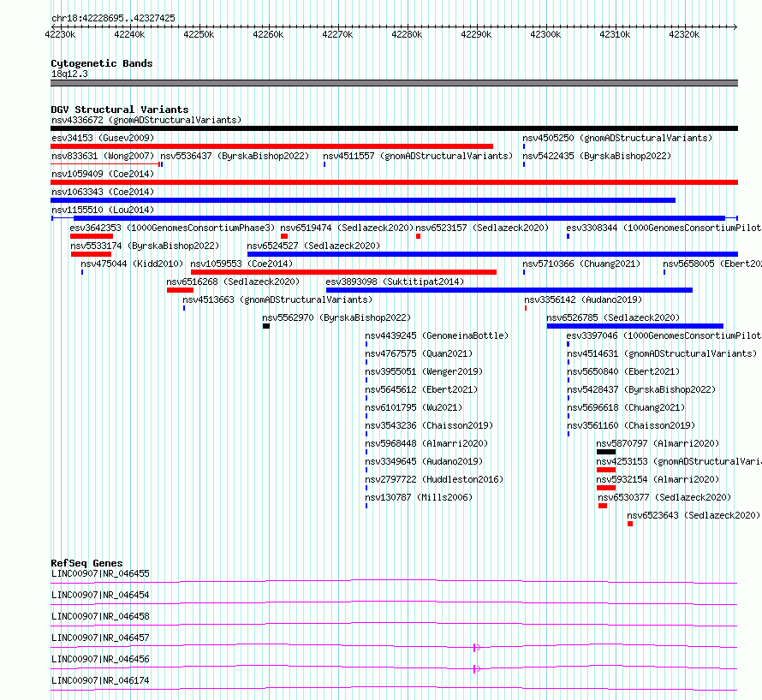
Task: Open nsv5650840 (Ebert2021) label
Action: 623,371
